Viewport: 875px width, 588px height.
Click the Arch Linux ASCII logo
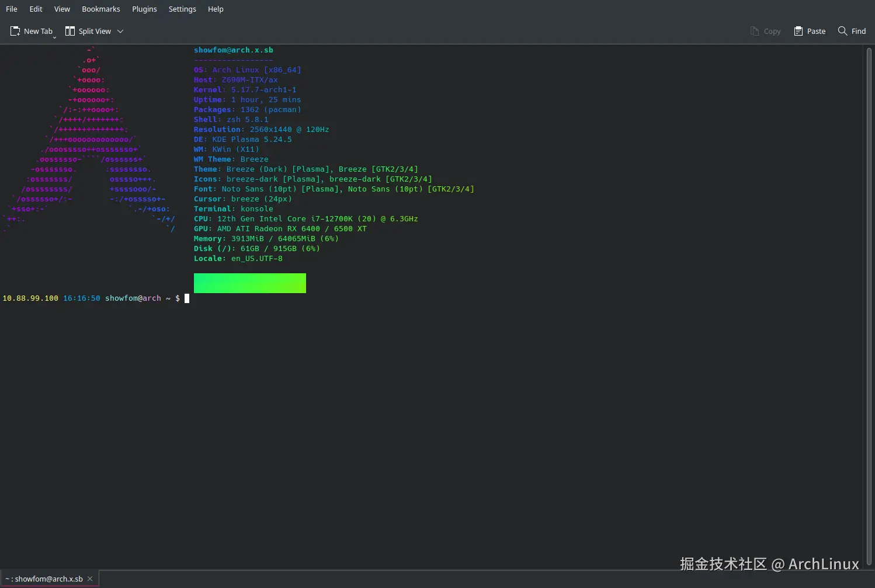click(89, 140)
